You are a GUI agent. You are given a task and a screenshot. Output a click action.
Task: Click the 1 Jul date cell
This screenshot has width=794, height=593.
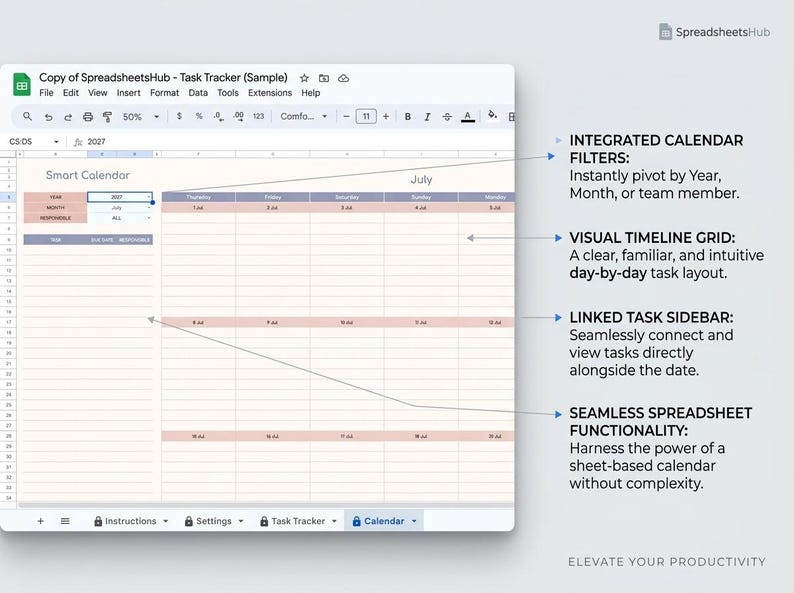198,208
